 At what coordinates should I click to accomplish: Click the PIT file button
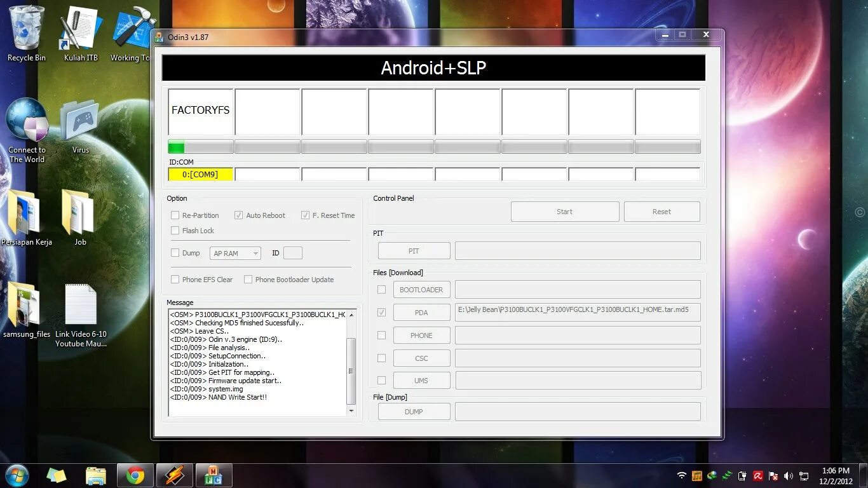(414, 251)
